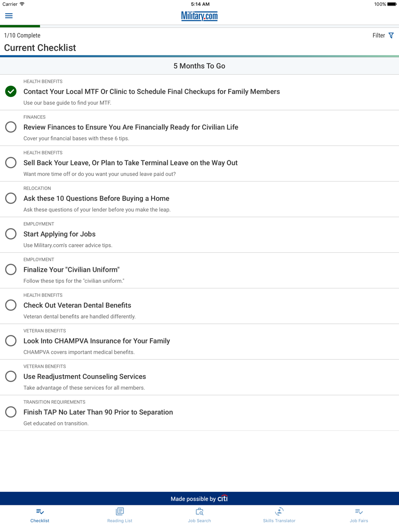
Task: Check off Review Finances item circle
Action: (11, 127)
